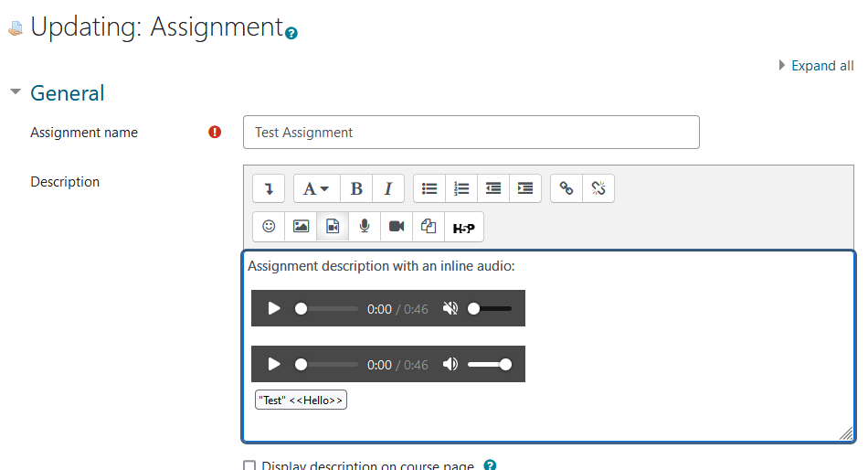Click the editor resize handle corner
The width and height of the screenshot is (868, 470).
846,433
